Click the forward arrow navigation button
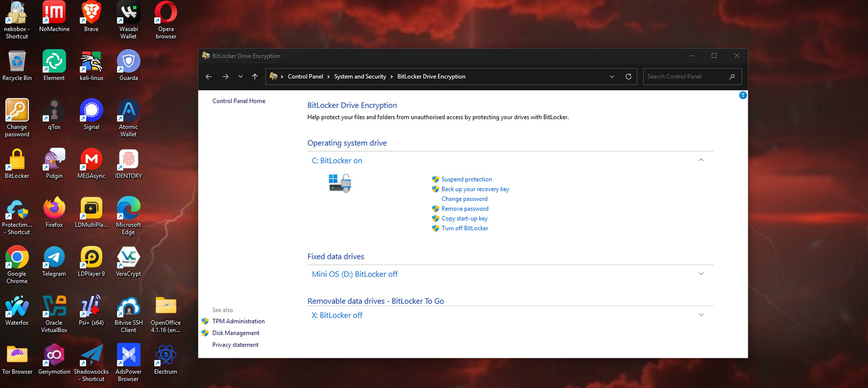Screen dimensions: 868x388 225,77
